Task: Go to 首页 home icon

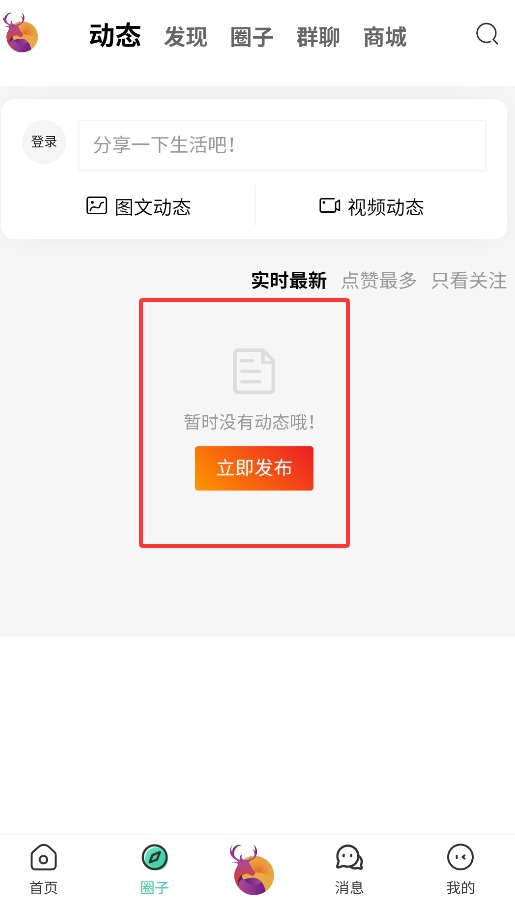Action: coord(44,858)
